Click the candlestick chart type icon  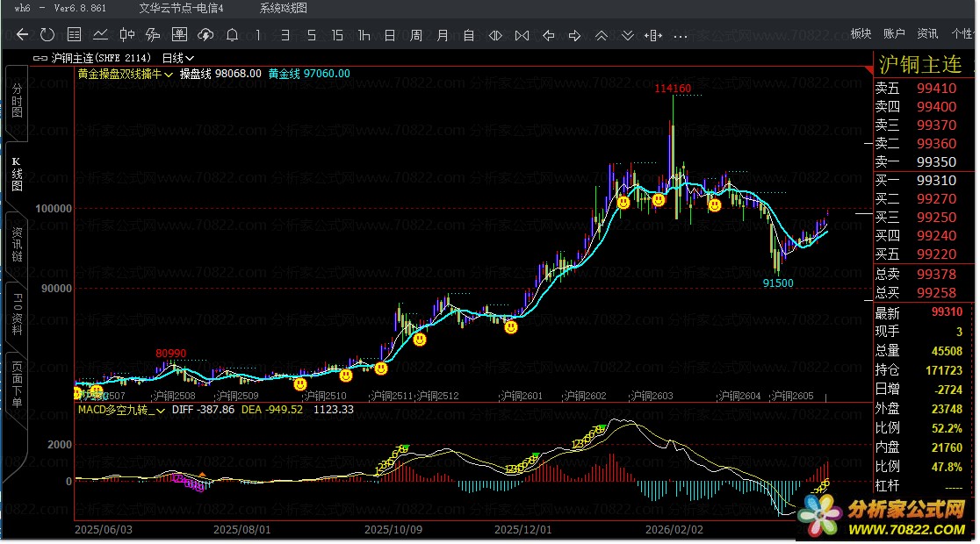126,35
